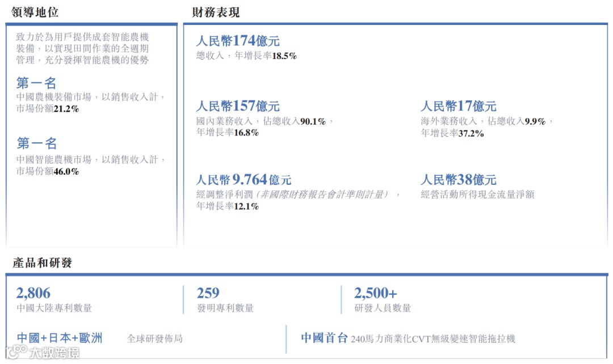Click 第一名 above 中國農機裝備市場
Image resolution: width=613 pixels, height=364 pixels.
pos(36,83)
